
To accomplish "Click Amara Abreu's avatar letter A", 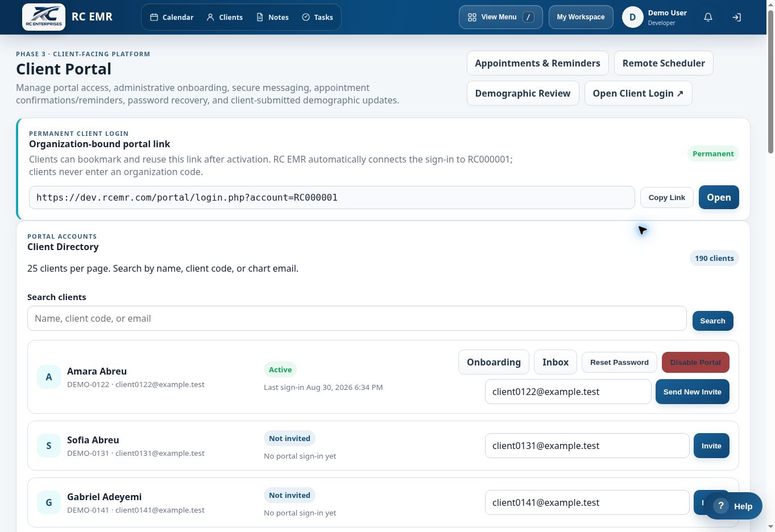I will 49,377.
